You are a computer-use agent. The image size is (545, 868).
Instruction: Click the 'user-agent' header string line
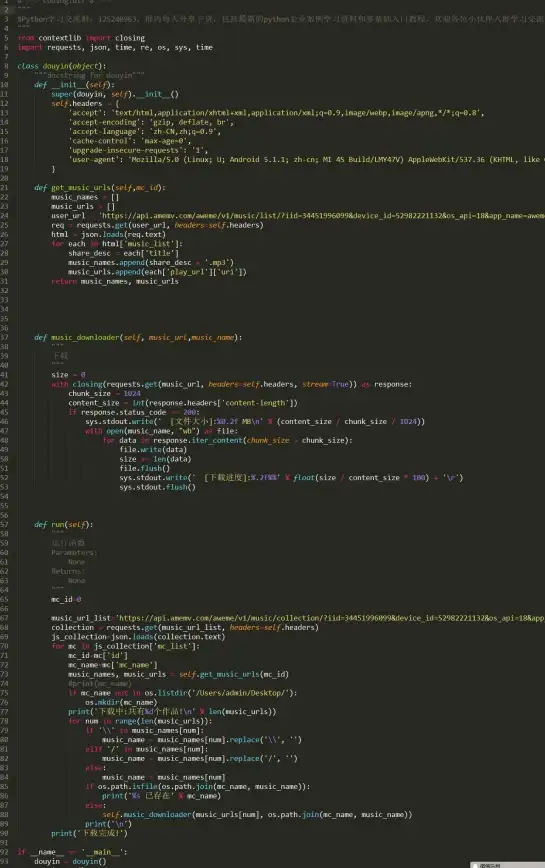pyautogui.click(x=307, y=159)
